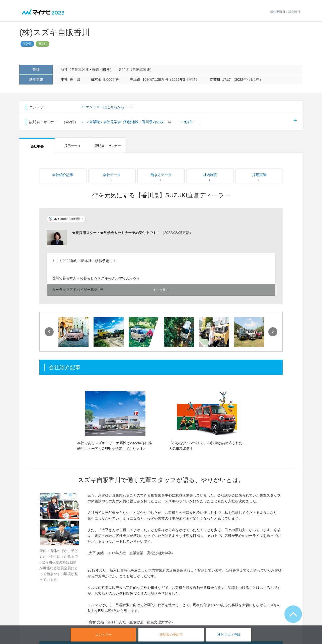Open the group of cars outdoors thumbnail
Image resolution: width=322 pixels, height=644 pixels.
[249, 332]
